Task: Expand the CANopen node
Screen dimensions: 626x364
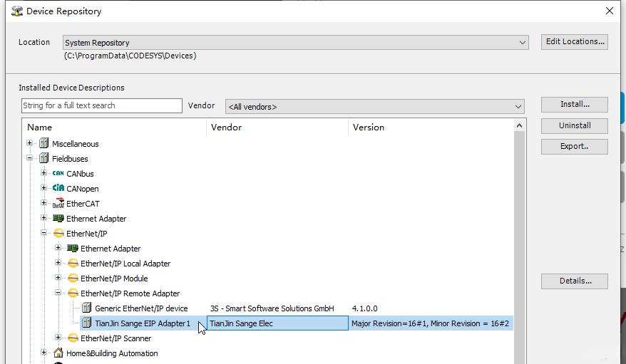Action: tap(44, 188)
